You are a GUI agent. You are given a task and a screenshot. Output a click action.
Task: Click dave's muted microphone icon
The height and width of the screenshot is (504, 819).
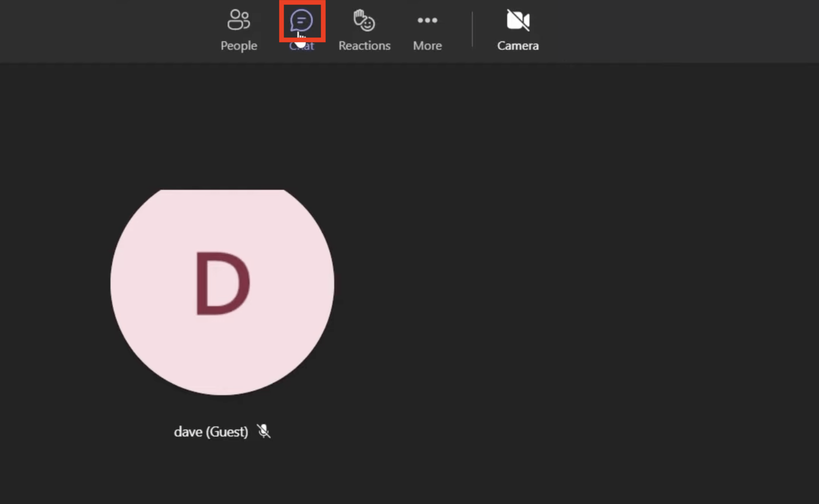264,431
